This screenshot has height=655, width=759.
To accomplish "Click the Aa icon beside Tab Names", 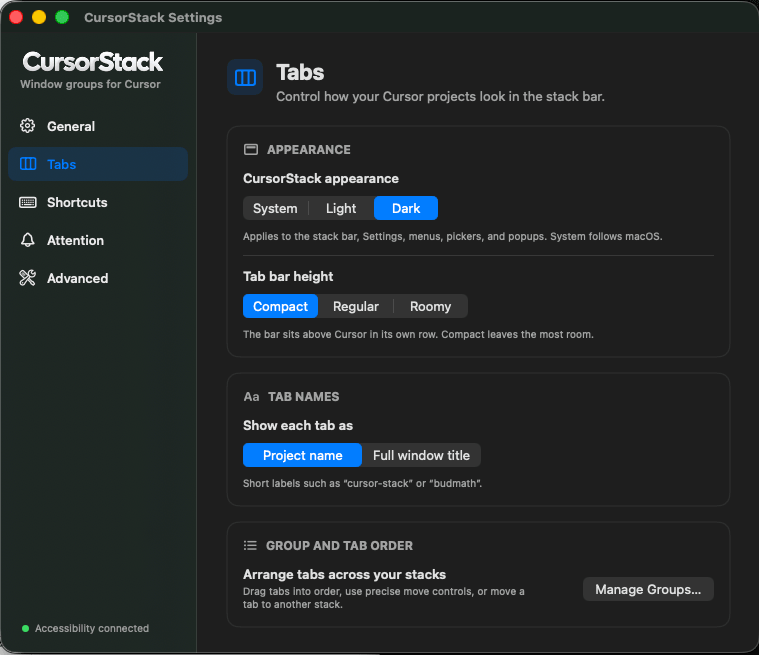I will pyautogui.click(x=251, y=397).
